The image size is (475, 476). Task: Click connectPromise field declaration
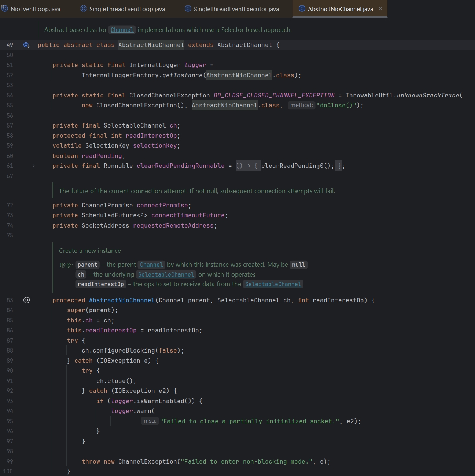coord(162,205)
